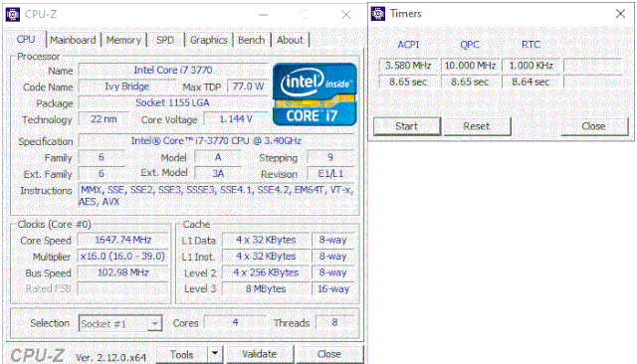Switch to the CPU tab
This screenshot has height=364, width=637.
26,40
